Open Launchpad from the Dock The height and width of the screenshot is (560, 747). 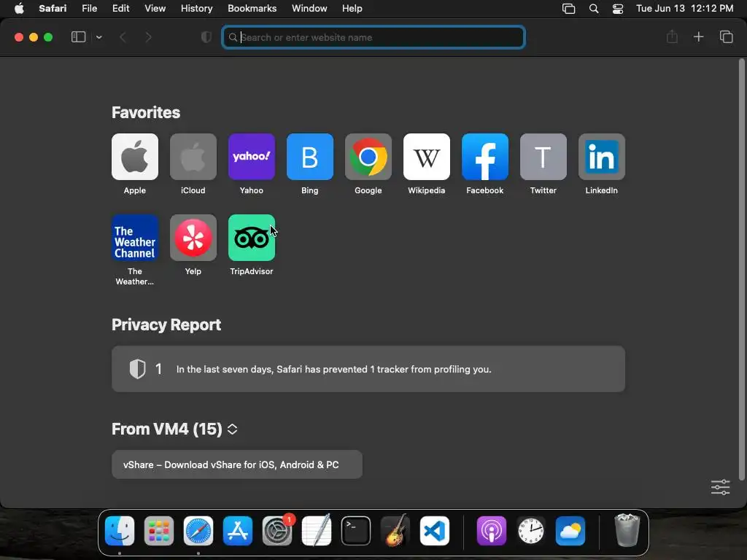[158, 531]
